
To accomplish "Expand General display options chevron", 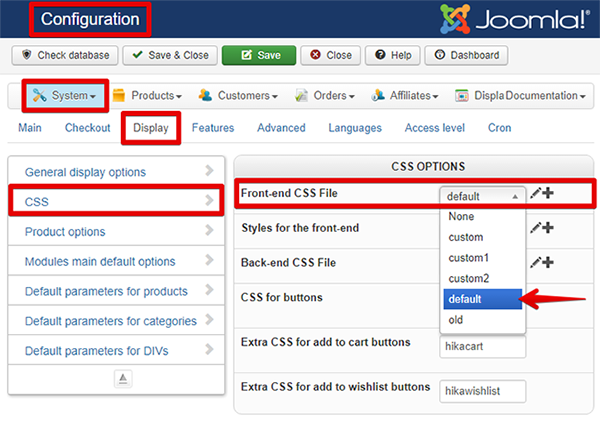I will pos(209,171).
